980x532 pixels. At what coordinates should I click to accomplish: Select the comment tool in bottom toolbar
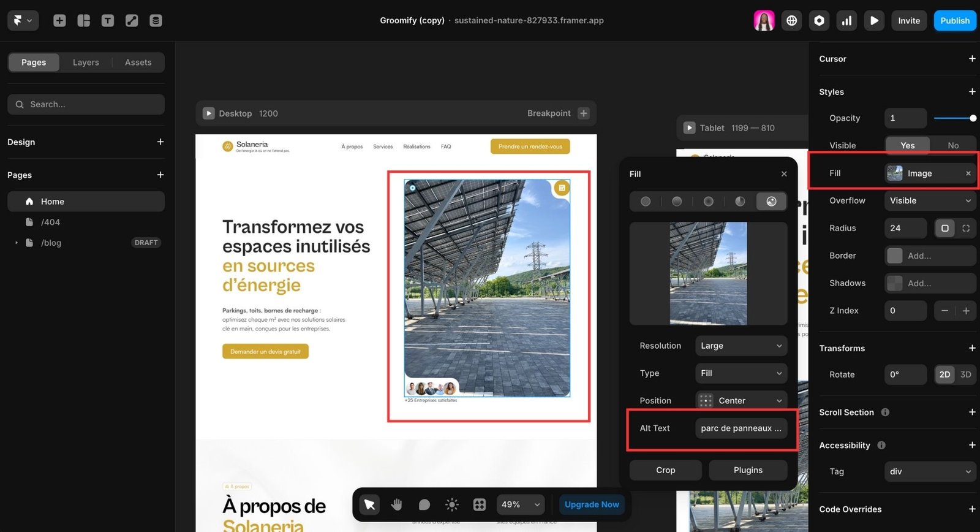tap(424, 504)
